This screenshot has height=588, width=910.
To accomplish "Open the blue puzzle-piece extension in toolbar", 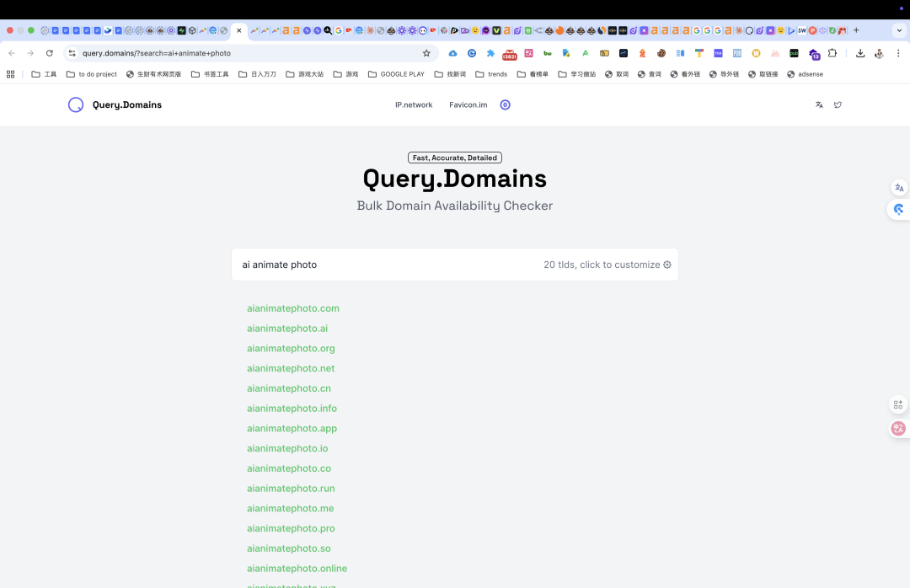I will point(490,53).
